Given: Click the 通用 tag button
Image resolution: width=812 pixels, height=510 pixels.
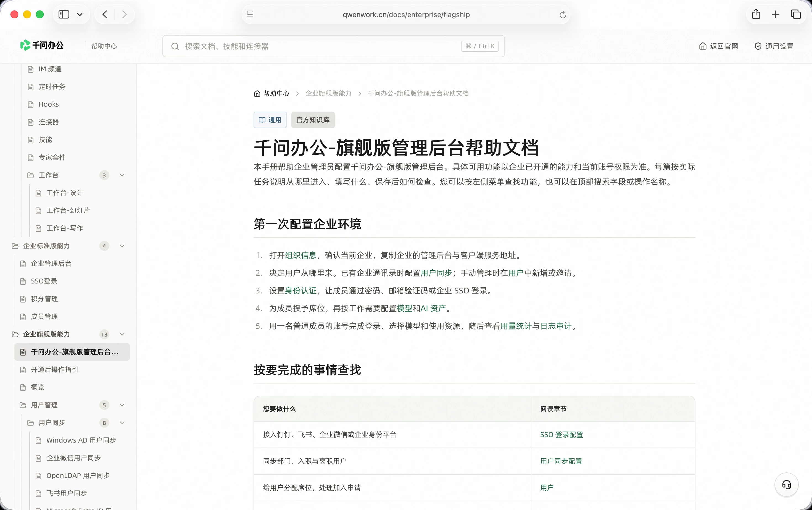Looking at the screenshot, I should 270,120.
